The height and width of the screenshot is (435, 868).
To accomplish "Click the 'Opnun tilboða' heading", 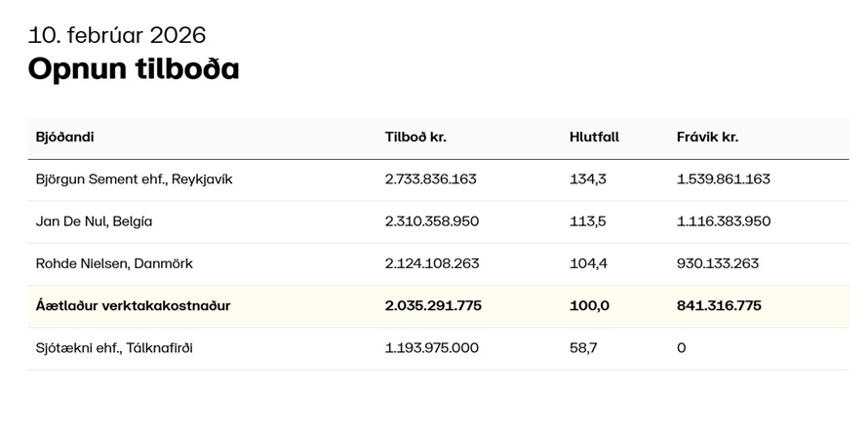I will 134,69.
